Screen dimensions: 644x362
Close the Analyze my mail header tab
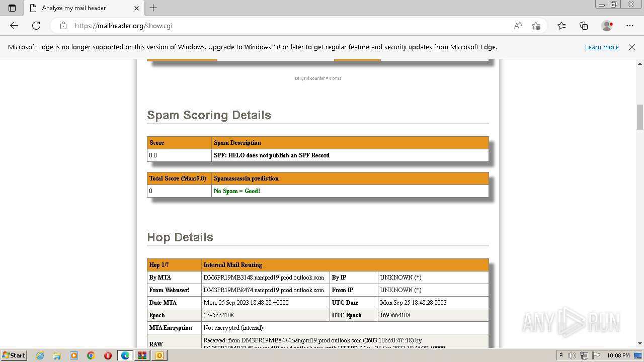point(136,8)
